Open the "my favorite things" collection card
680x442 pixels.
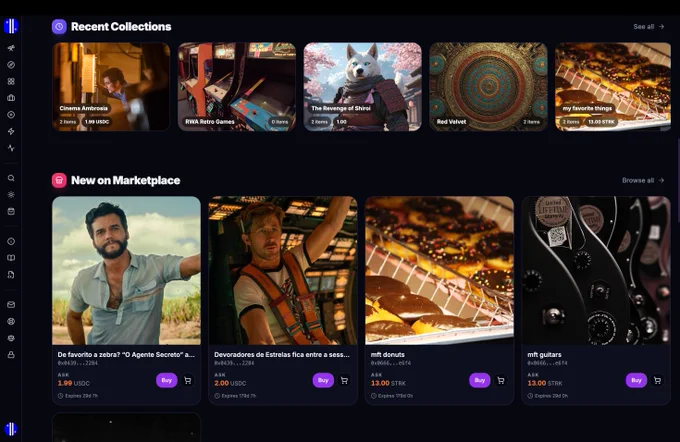tap(613, 86)
